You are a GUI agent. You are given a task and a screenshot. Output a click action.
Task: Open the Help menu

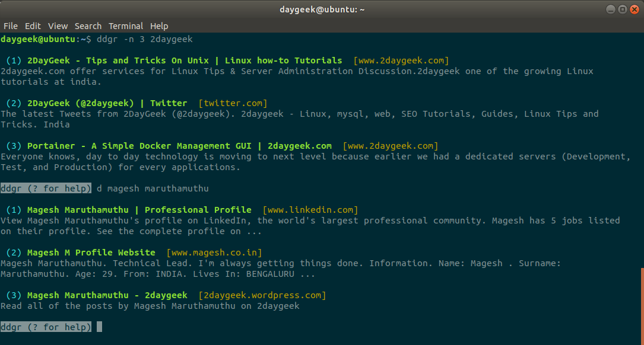(159, 26)
